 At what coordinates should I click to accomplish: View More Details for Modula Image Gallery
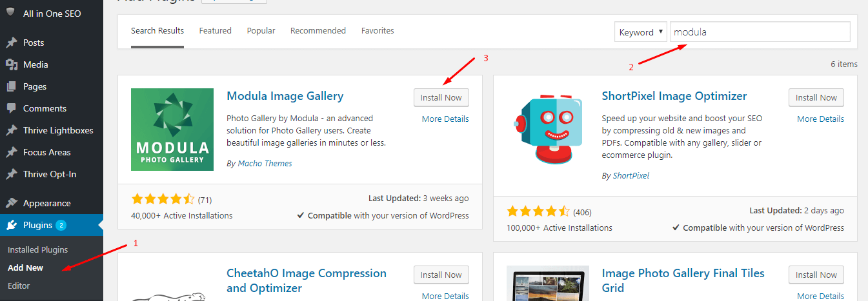coord(445,119)
